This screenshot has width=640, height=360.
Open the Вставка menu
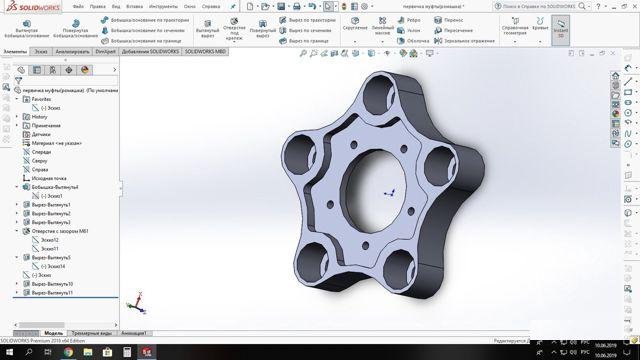pos(134,7)
